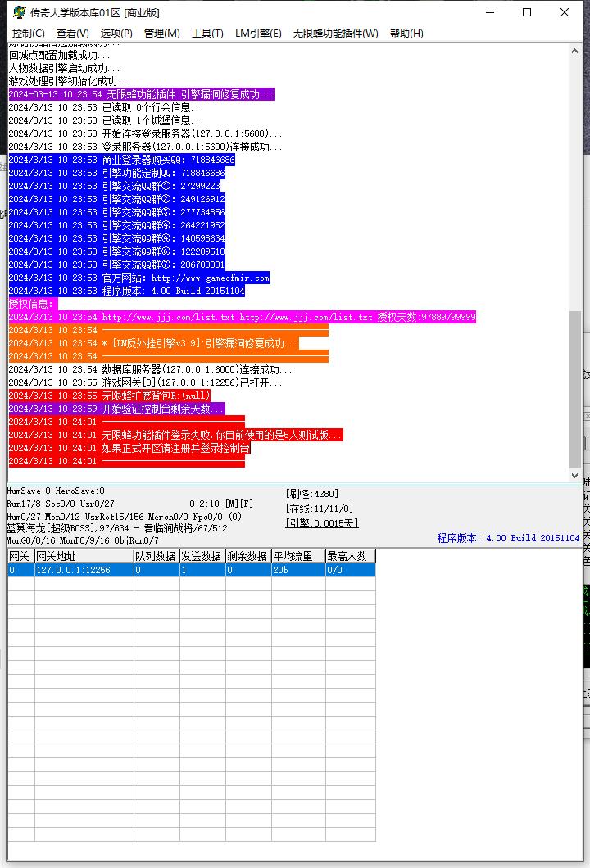The image size is (590, 868).
Task: Click the 回城点配置加载成功 log line
Action: pyautogui.click(x=59, y=56)
